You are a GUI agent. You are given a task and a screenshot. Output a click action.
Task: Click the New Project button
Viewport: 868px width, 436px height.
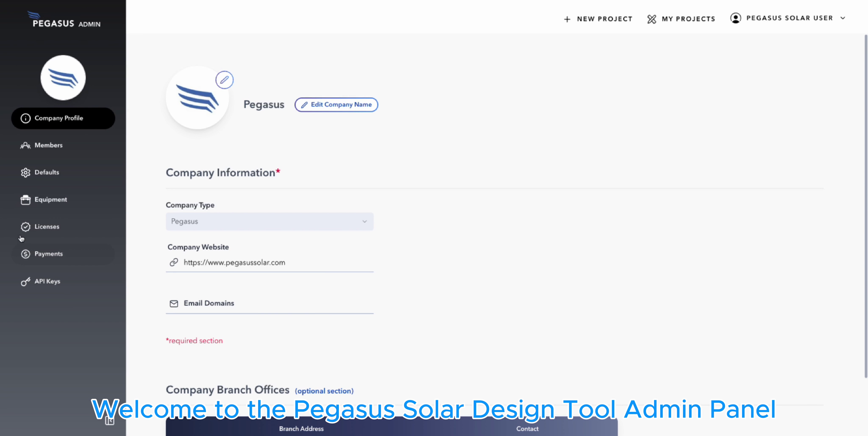[598, 19]
